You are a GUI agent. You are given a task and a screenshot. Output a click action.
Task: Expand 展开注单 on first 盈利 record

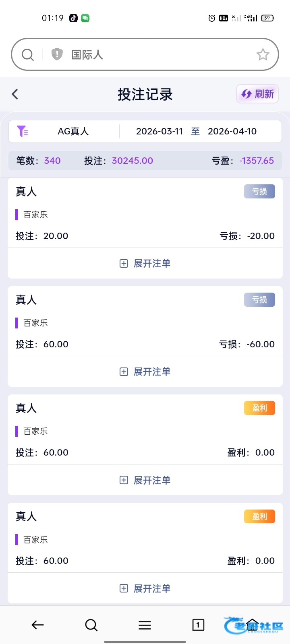pyautogui.click(x=145, y=480)
